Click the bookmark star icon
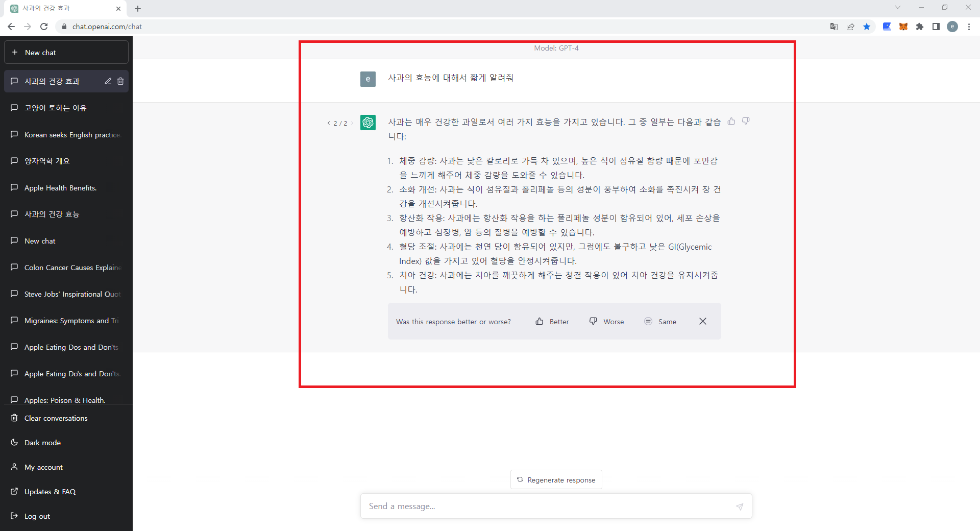The image size is (980, 531). click(x=867, y=27)
